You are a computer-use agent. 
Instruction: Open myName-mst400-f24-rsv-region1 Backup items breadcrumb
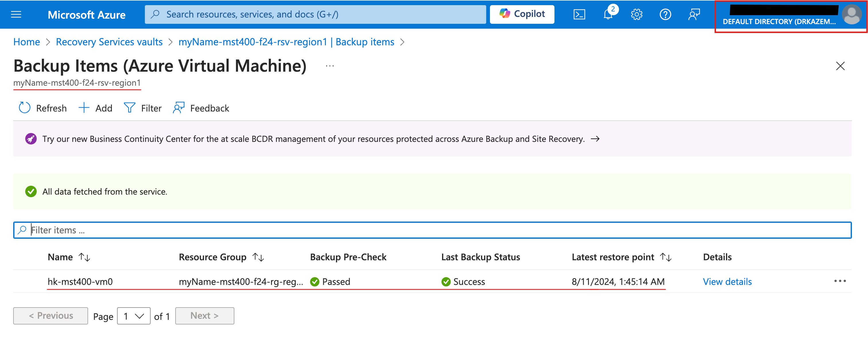click(286, 42)
